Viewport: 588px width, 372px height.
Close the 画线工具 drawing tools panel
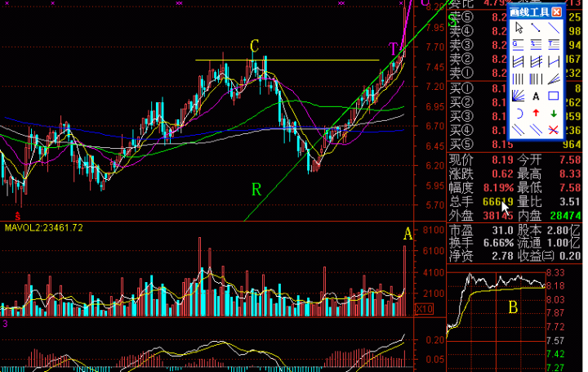(556, 12)
